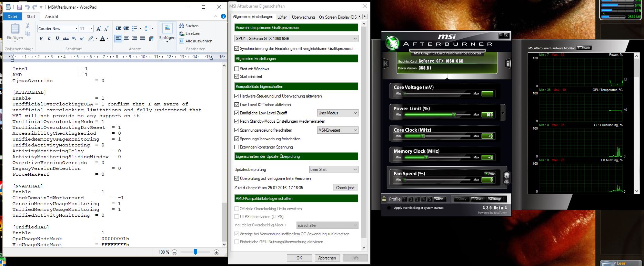The height and width of the screenshot is (266, 644).
Task: Align text right in WordPad
Action: 134,39
